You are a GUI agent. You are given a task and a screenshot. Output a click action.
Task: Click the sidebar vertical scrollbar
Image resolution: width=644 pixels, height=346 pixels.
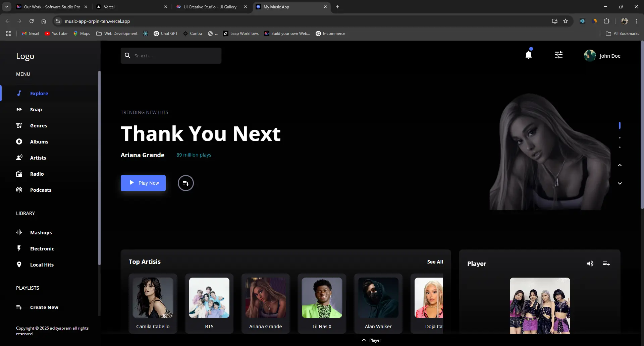pos(99,168)
